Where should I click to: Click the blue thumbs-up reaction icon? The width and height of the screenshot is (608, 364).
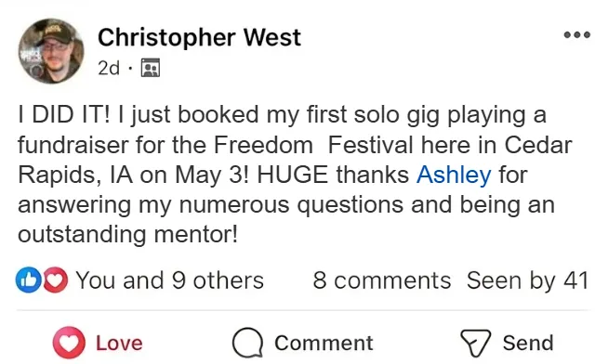click(28, 280)
